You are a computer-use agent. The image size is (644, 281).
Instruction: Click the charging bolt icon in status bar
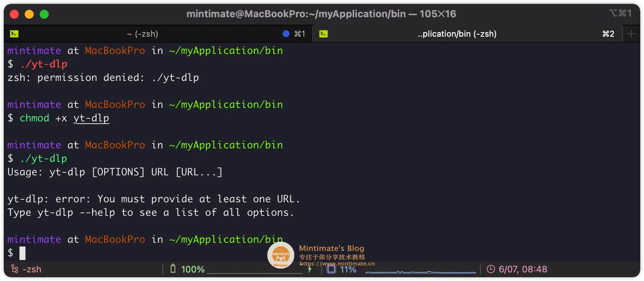point(310,269)
